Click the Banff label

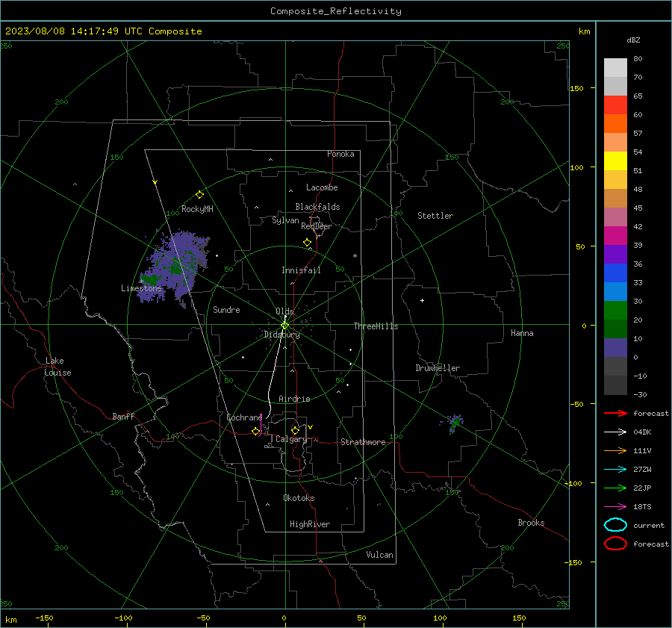pos(123,417)
